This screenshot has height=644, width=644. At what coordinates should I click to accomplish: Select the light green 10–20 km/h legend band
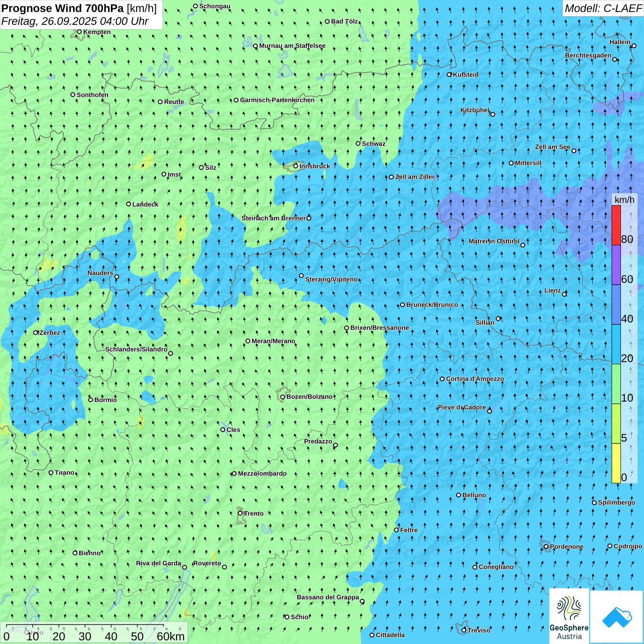click(x=616, y=384)
